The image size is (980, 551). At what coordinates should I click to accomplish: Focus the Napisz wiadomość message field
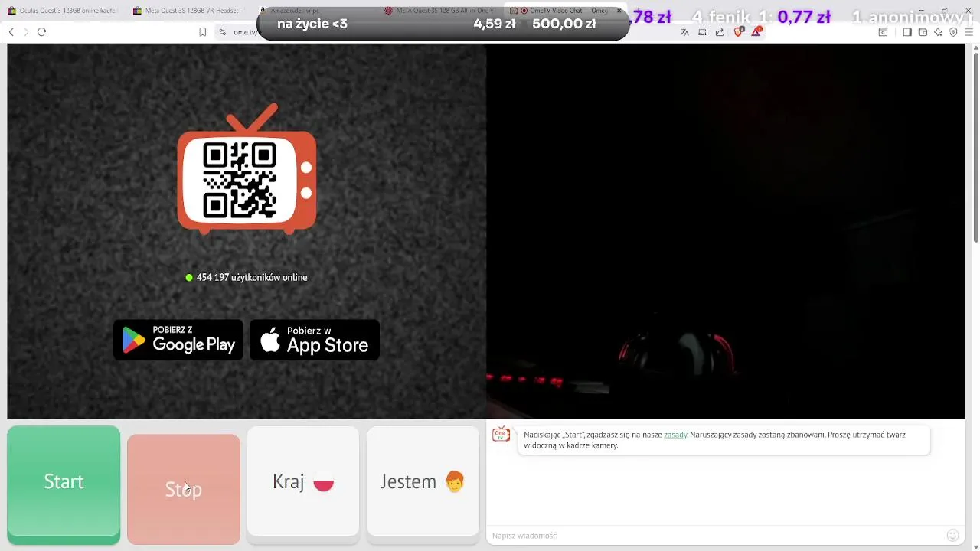(716, 536)
